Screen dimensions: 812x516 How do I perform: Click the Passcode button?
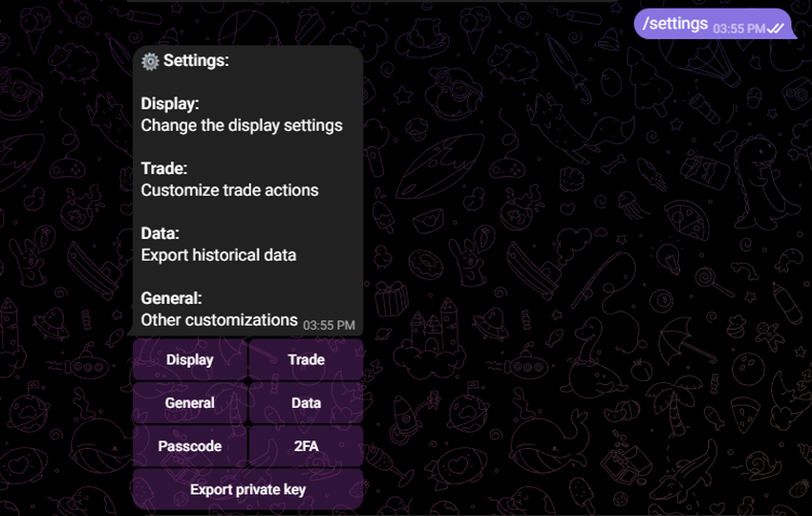(x=190, y=446)
